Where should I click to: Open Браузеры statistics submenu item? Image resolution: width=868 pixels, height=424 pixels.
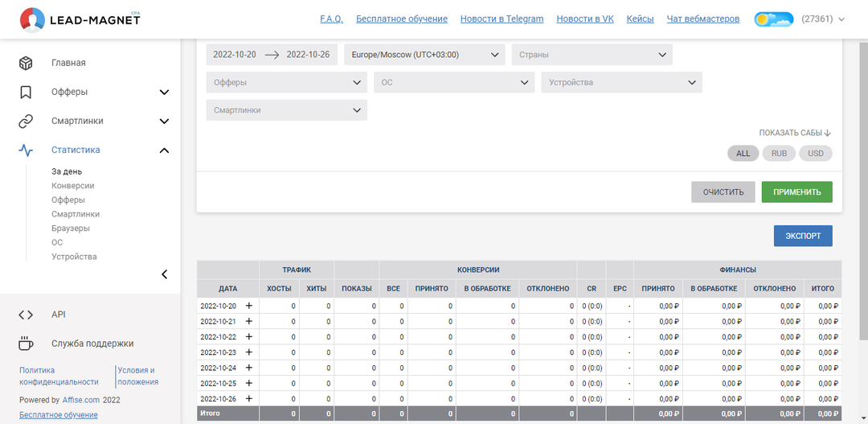(x=70, y=228)
